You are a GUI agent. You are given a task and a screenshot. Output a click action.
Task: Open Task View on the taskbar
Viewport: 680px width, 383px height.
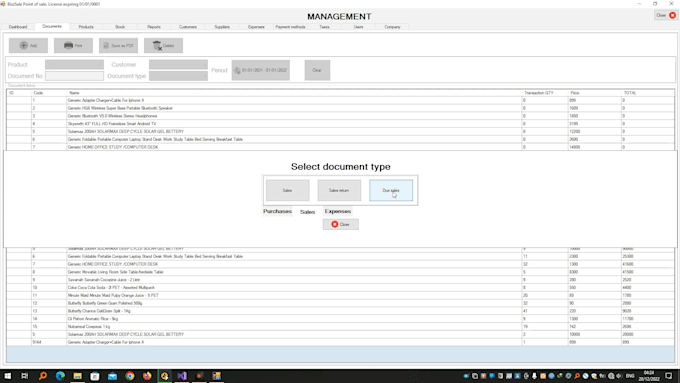25,376
